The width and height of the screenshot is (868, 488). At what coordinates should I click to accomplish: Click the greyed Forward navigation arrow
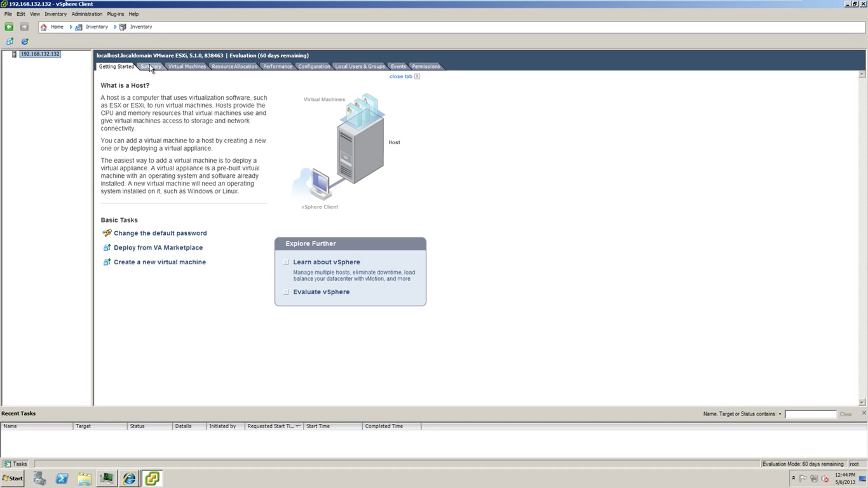tap(24, 27)
